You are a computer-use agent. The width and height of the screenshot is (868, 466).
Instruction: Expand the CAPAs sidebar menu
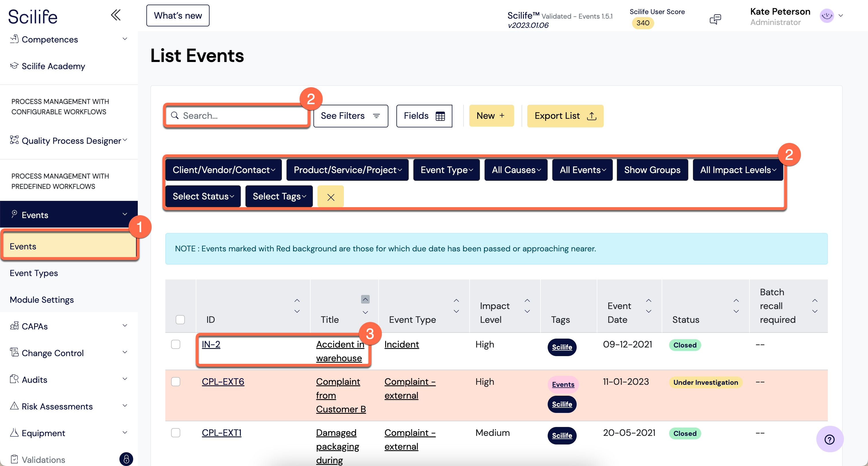click(x=125, y=326)
